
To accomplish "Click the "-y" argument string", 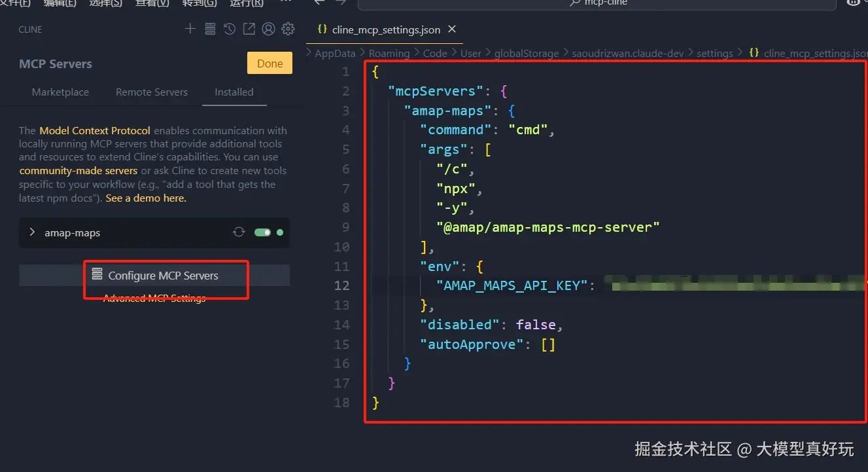I will [452, 208].
